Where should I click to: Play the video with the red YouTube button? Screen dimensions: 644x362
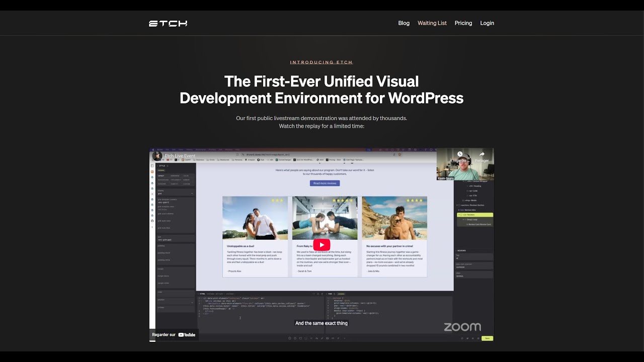click(321, 245)
